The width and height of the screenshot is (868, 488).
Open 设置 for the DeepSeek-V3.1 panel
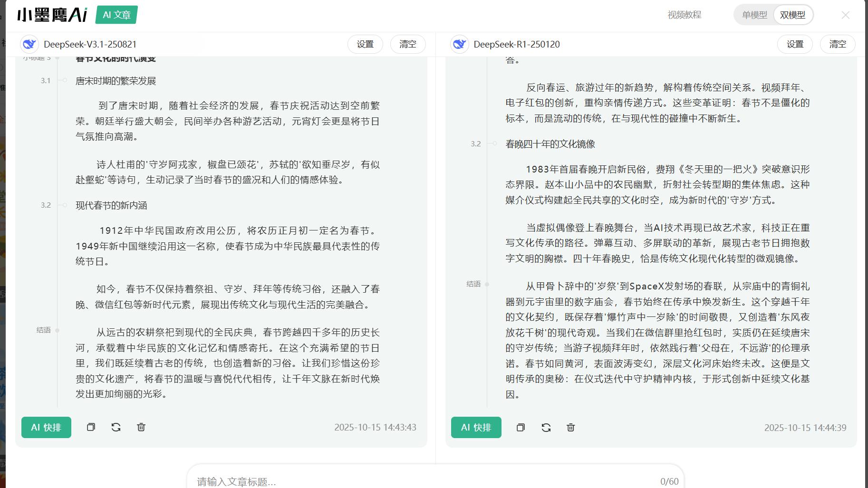pos(365,44)
